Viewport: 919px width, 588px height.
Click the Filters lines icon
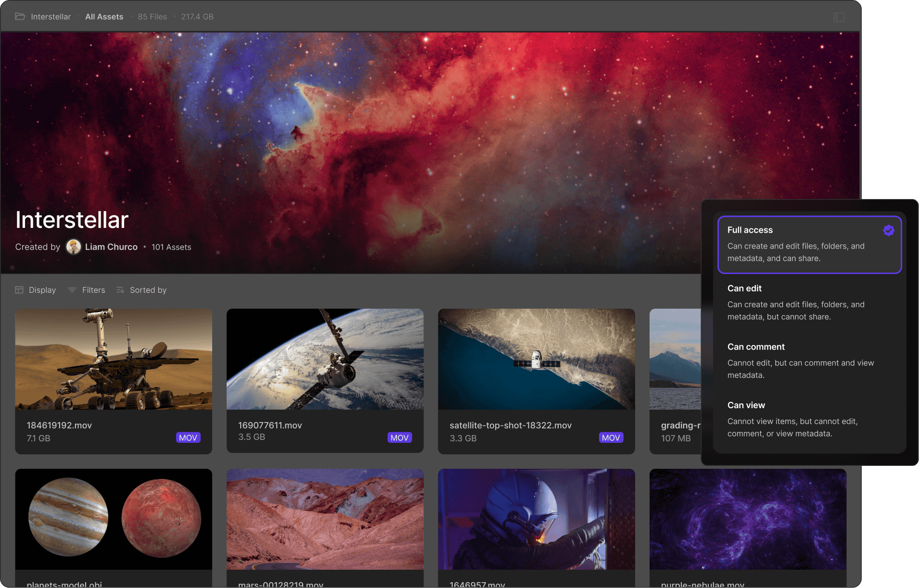point(72,290)
